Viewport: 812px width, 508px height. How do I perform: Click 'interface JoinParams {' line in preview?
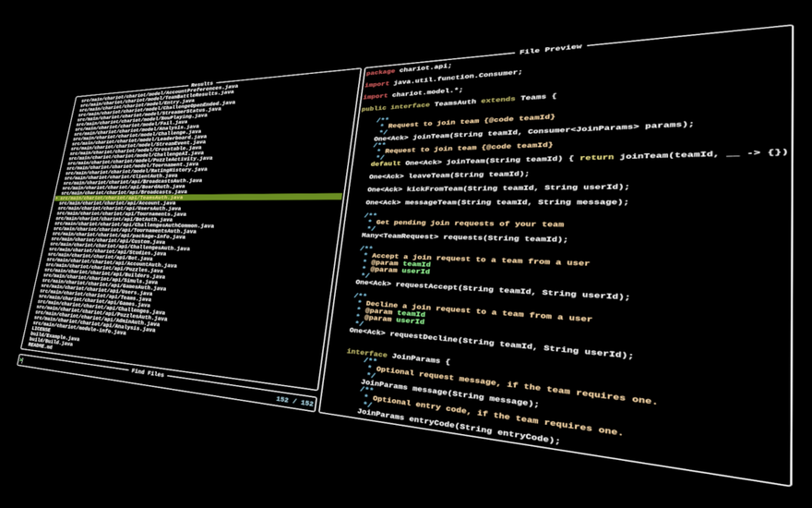pos(399,356)
